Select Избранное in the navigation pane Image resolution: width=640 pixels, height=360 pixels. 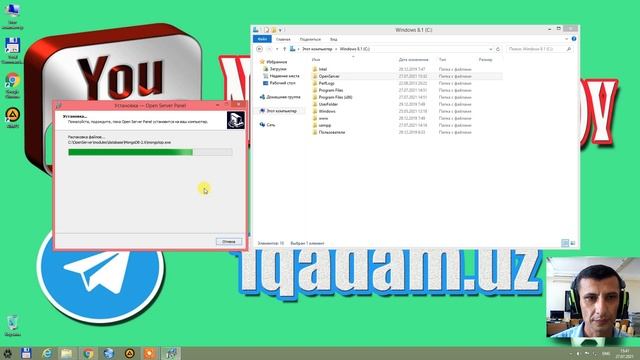click(276, 62)
